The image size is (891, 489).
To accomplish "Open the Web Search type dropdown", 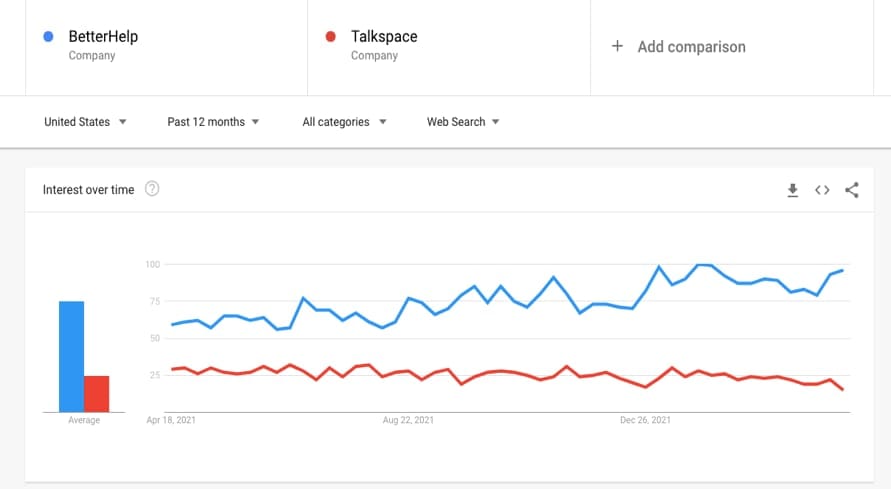I will pos(463,122).
